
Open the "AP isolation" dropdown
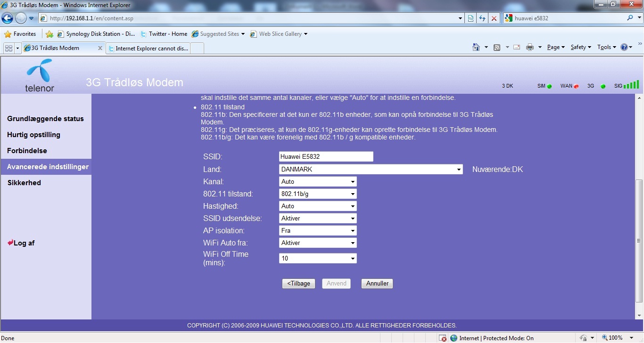pyautogui.click(x=318, y=230)
